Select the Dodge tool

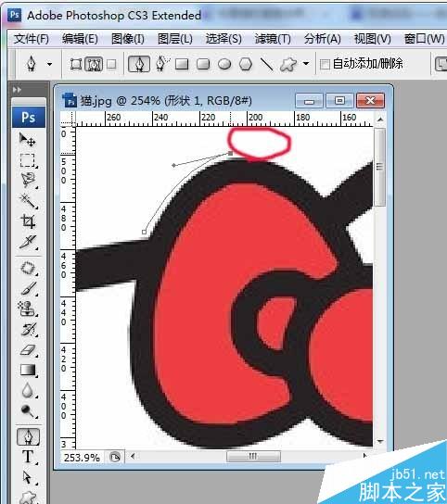pyautogui.click(x=28, y=410)
